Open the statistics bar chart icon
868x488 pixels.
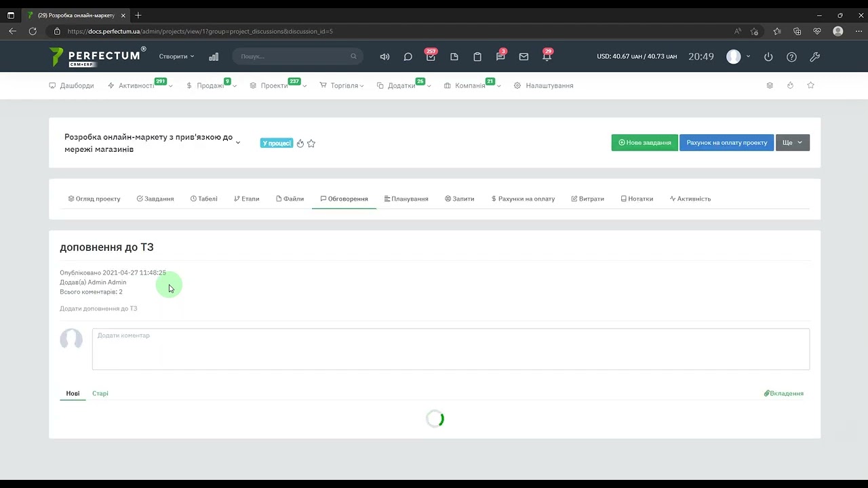(x=214, y=57)
